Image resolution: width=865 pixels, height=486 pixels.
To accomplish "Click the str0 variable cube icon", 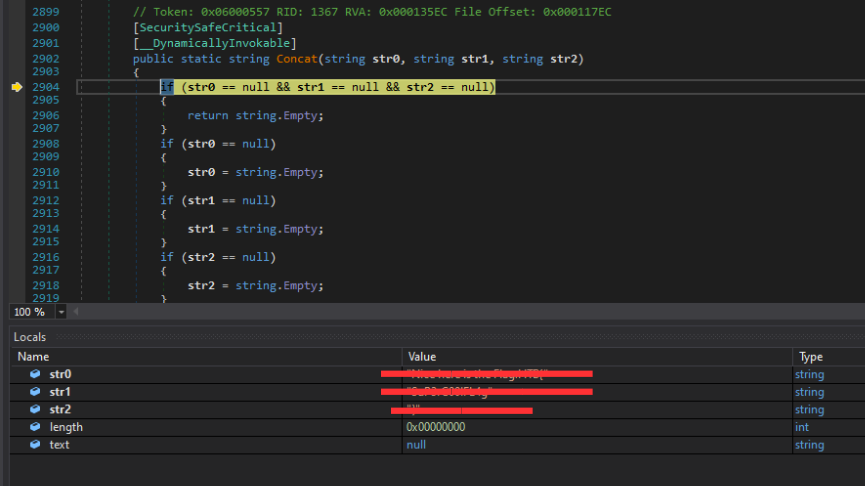I will [35, 375].
